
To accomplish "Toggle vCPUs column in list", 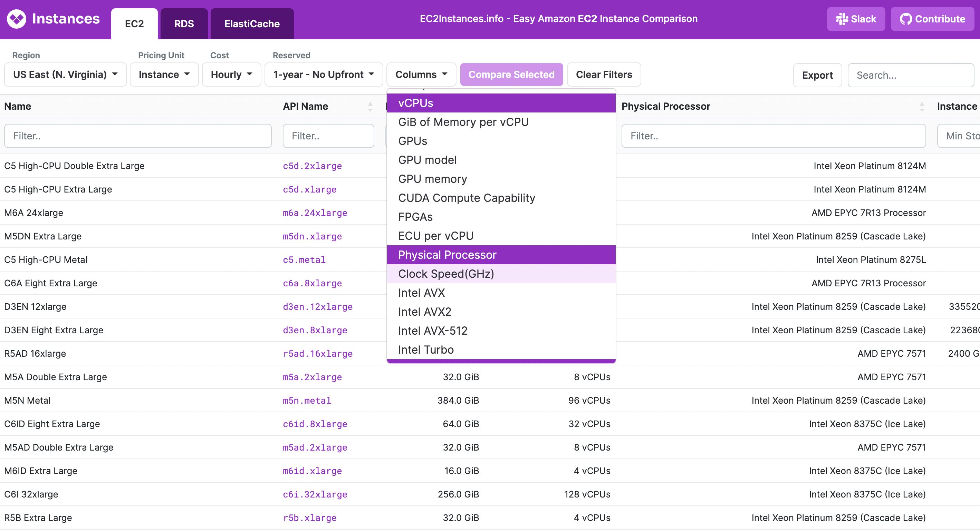I will tap(501, 103).
